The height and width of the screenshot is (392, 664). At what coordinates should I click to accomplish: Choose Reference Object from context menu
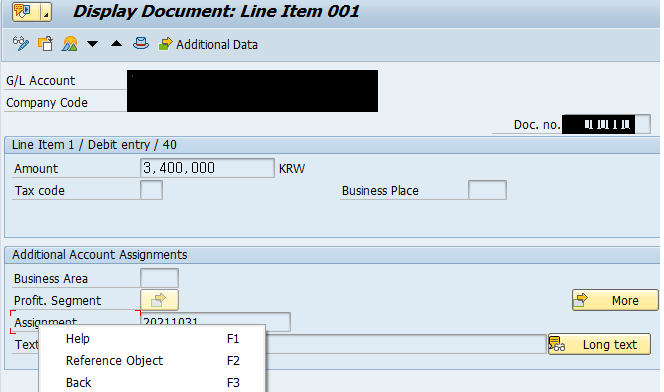pyautogui.click(x=152, y=361)
